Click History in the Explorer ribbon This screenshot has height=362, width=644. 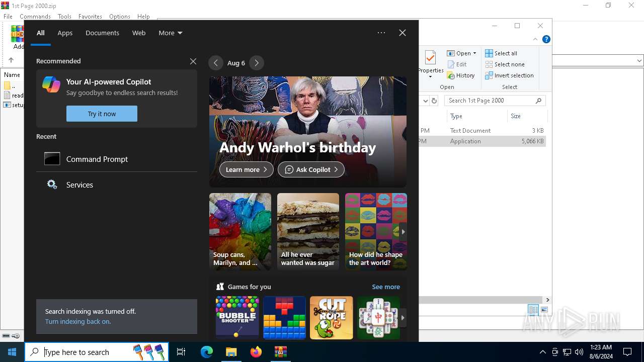point(461,75)
